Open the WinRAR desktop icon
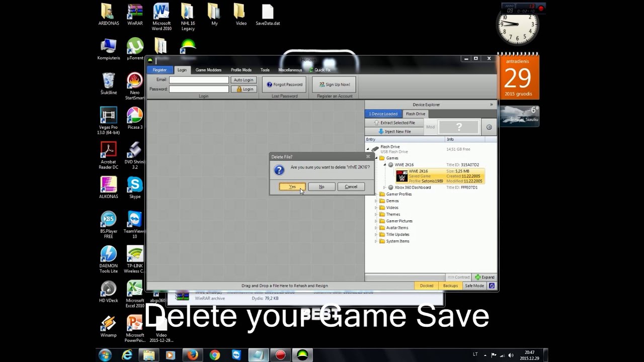The width and height of the screenshot is (644, 362). [x=135, y=15]
